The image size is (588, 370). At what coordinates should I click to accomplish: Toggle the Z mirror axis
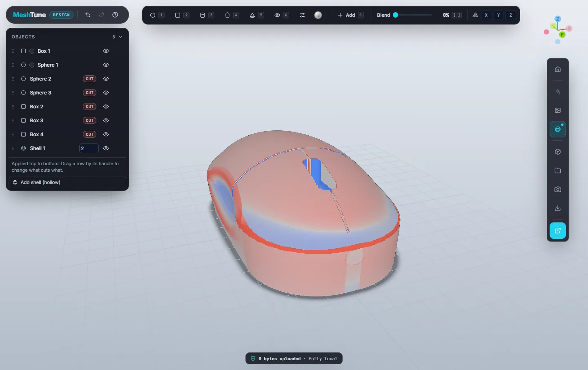click(x=510, y=15)
